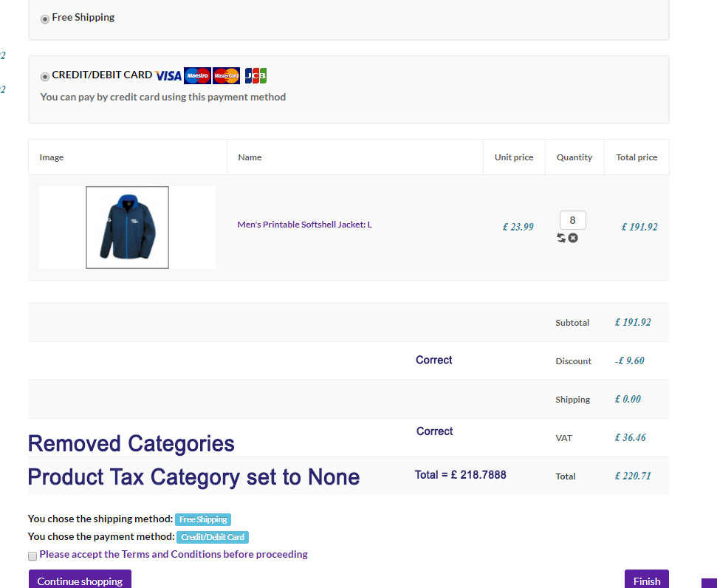The width and height of the screenshot is (717, 588).
Task: Click the Credit/Debit Card payment badge
Action: click(213, 537)
